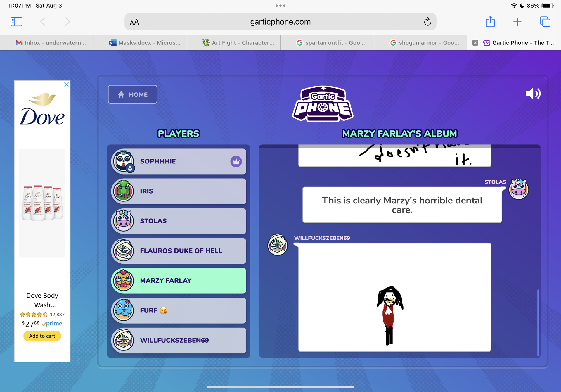The height and width of the screenshot is (392, 561).
Task: Open the handwritten drawing at album top
Action: coord(395,156)
